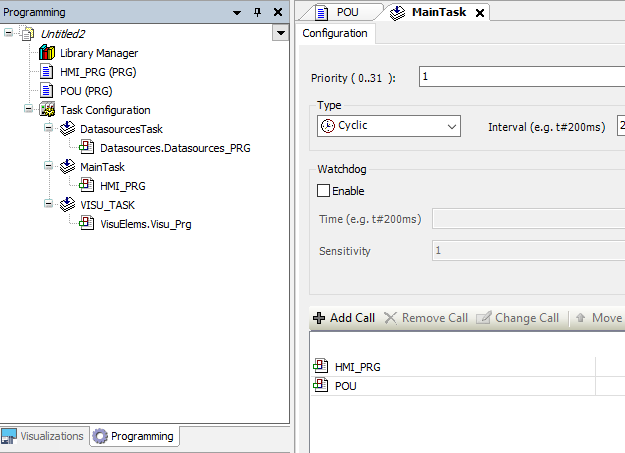Click the Priority input field
This screenshot has width=625, height=453.
coord(520,77)
